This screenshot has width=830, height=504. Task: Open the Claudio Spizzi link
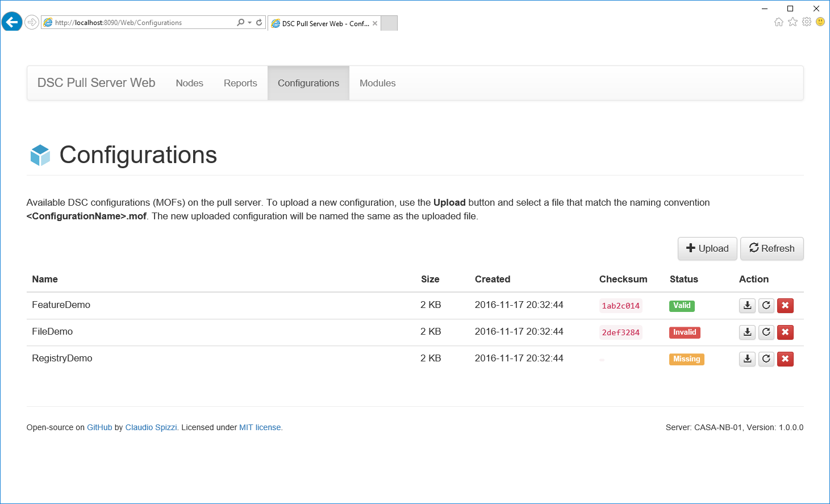coord(151,427)
